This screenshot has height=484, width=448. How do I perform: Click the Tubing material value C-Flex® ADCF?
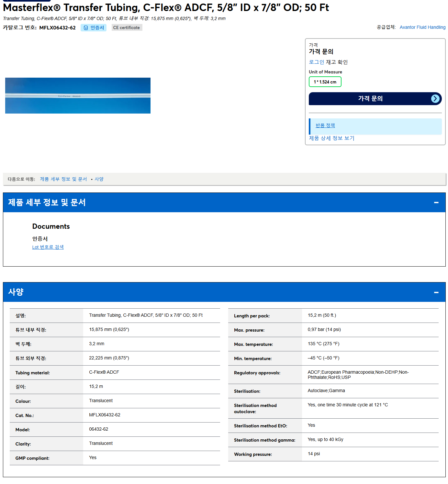pyautogui.click(x=104, y=372)
